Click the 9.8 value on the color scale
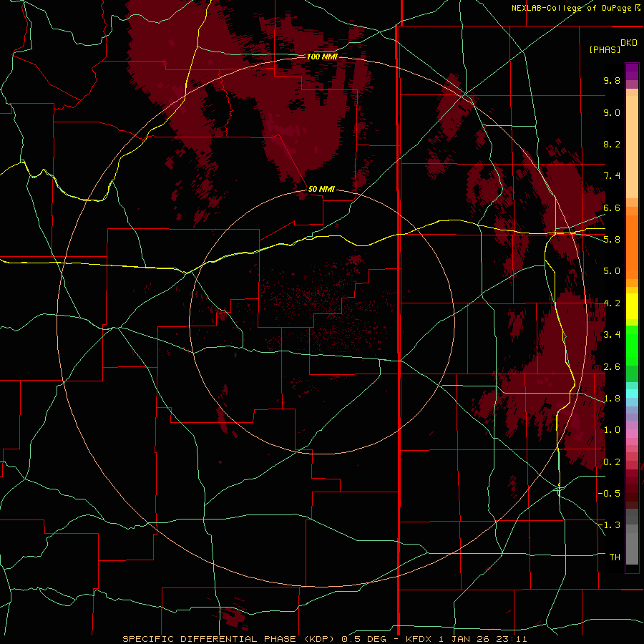 (612, 80)
